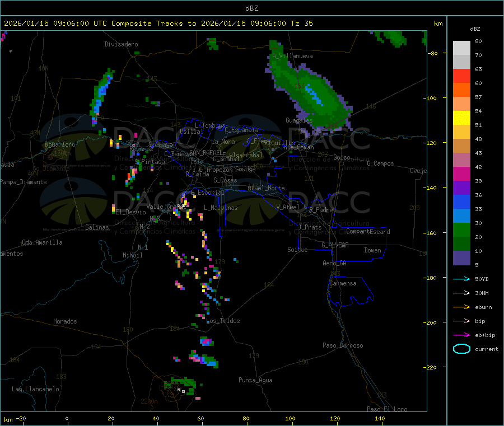Click the cyan current ellipse legend icon
The height and width of the screenshot is (426, 504).
(461, 349)
